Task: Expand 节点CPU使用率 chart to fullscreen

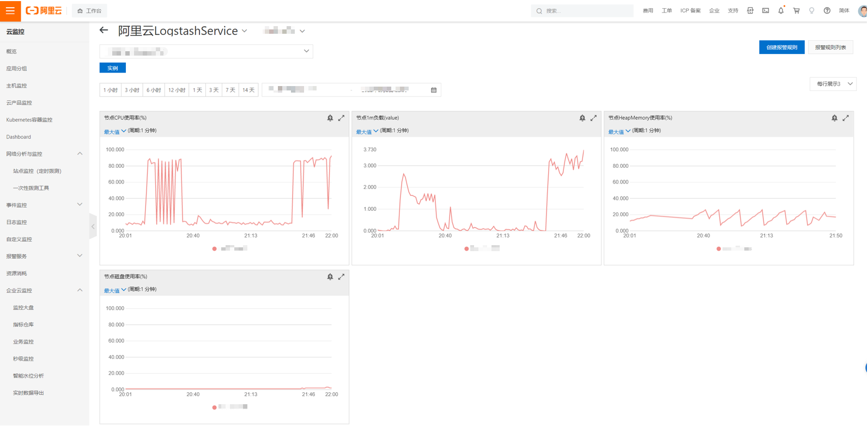Action: (341, 118)
